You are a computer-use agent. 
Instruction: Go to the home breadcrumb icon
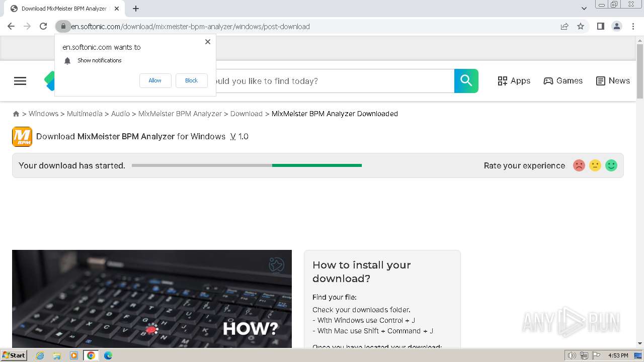pos(16,114)
